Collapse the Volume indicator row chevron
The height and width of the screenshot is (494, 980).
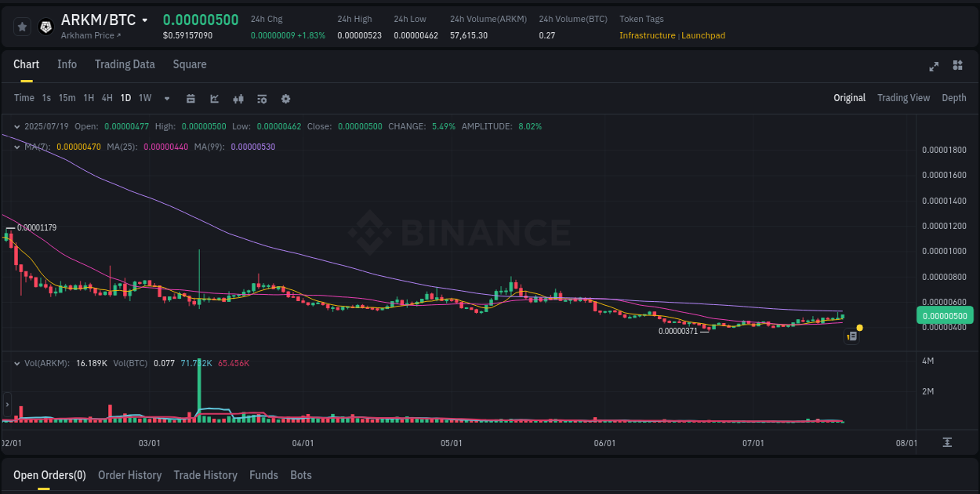pyautogui.click(x=16, y=363)
